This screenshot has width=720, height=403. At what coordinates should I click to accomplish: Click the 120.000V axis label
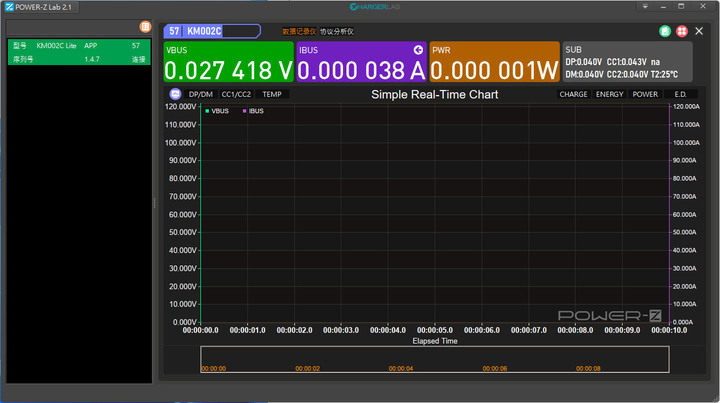click(x=180, y=106)
